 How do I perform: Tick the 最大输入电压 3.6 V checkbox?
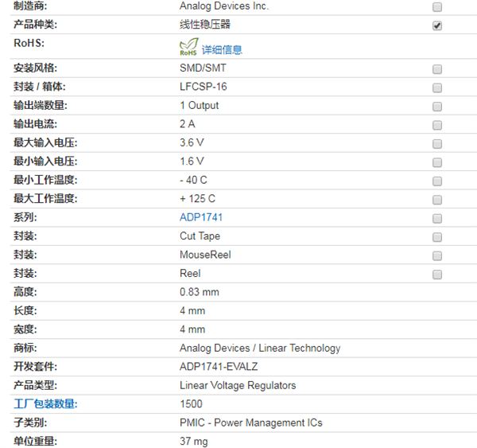pyautogui.click(x=437, y=144)
